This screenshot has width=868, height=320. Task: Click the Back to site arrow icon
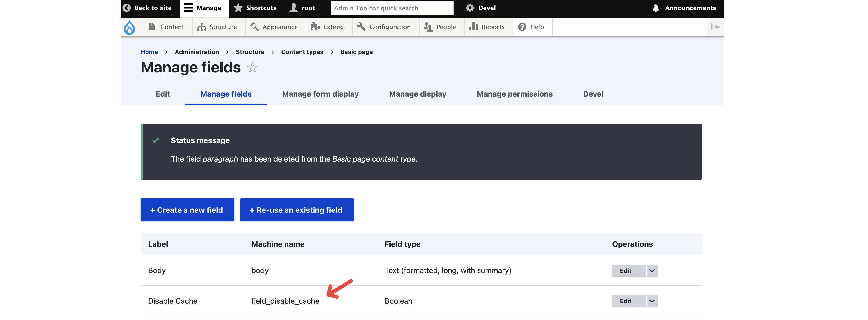click(127, 8)
